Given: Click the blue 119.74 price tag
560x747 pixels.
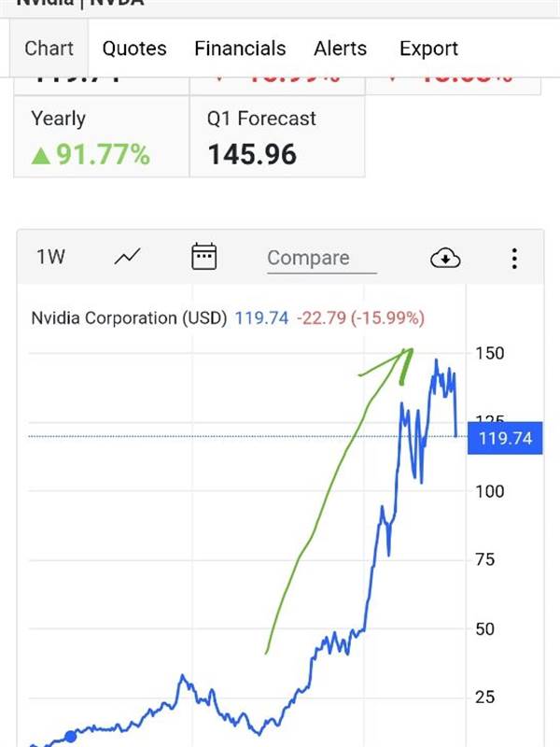Looking at the screenshot, I should [505, 437].
